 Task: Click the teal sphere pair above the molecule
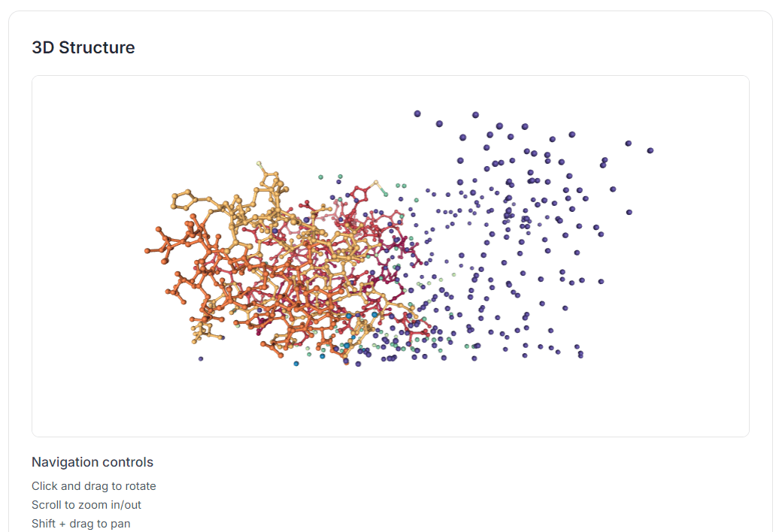coord(330,177)
